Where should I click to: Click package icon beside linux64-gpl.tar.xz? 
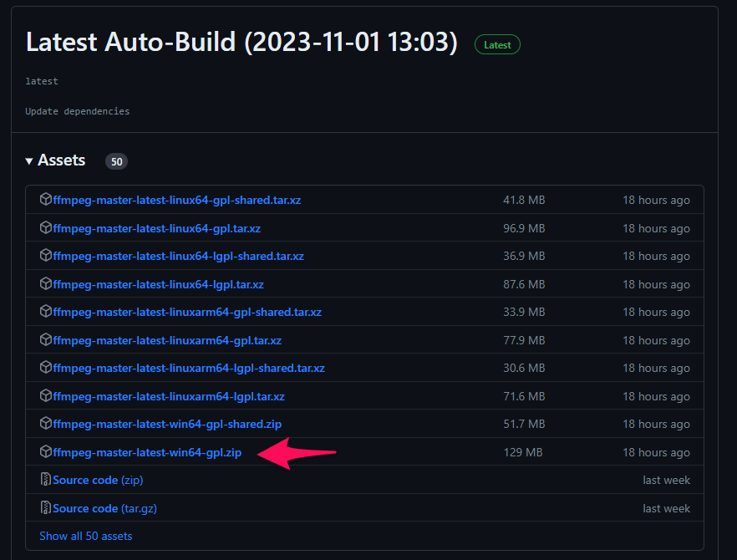click(x=46, y=227)
